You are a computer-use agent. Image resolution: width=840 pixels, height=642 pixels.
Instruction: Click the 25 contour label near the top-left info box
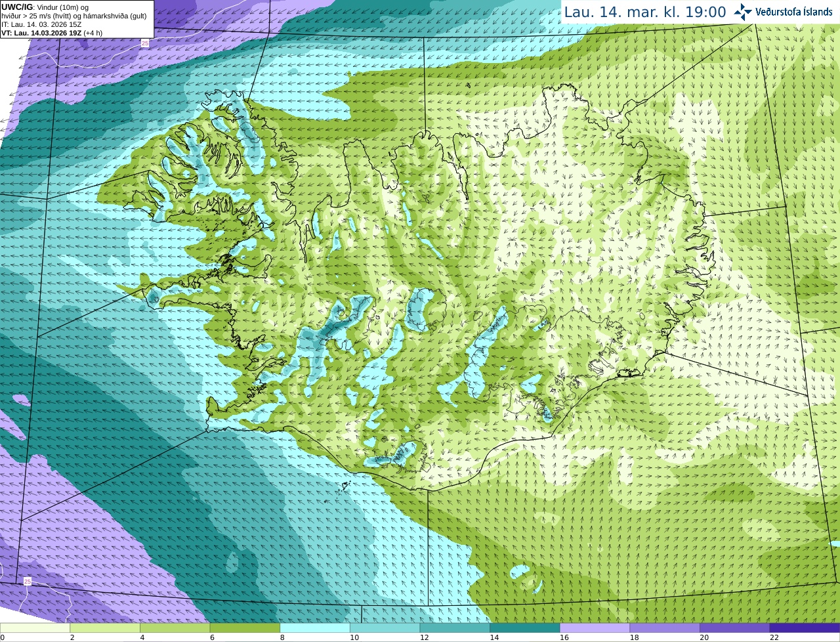145,43
